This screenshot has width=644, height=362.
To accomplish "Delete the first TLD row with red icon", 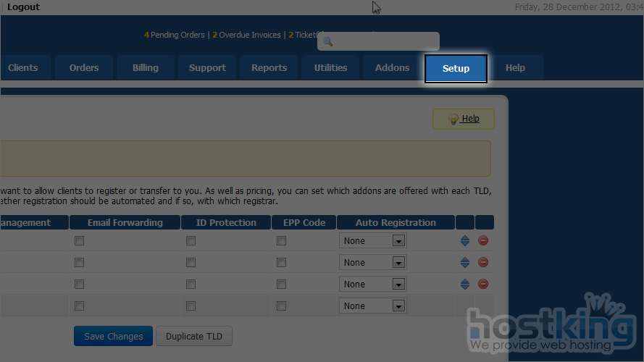I will click(x=483, y=241).
